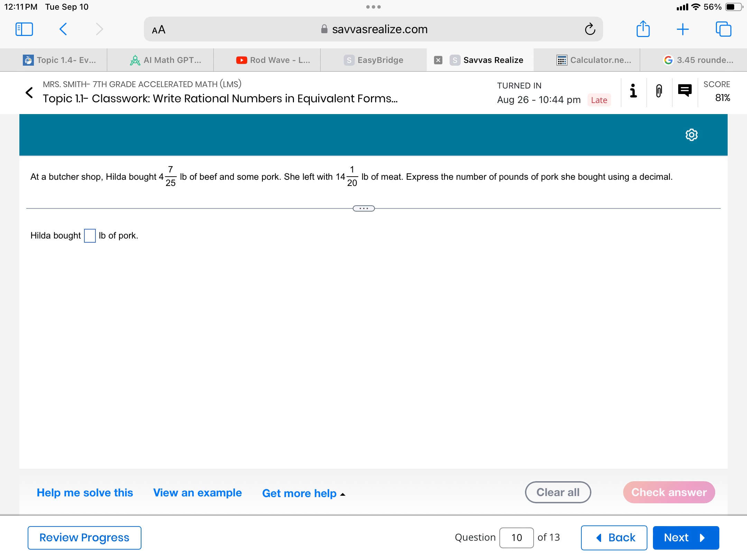Open the attachments paperclip icon
This screenshot has height=560, width=747.
coord(659,91)
